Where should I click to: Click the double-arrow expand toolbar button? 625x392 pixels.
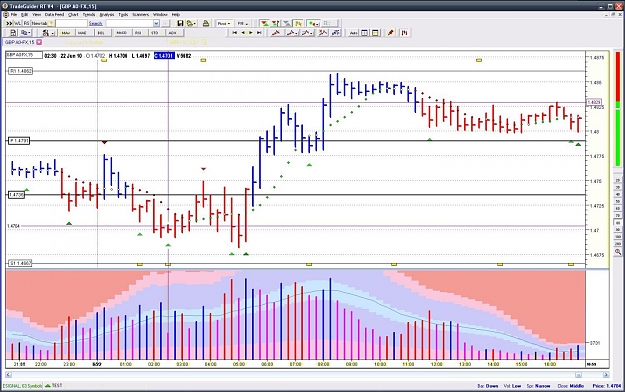pos(9,24)
